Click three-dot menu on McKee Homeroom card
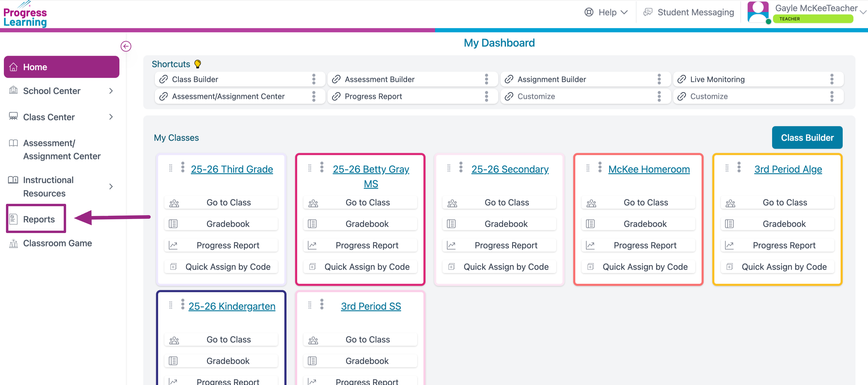The image size is (868, 385). pos(600,167)
